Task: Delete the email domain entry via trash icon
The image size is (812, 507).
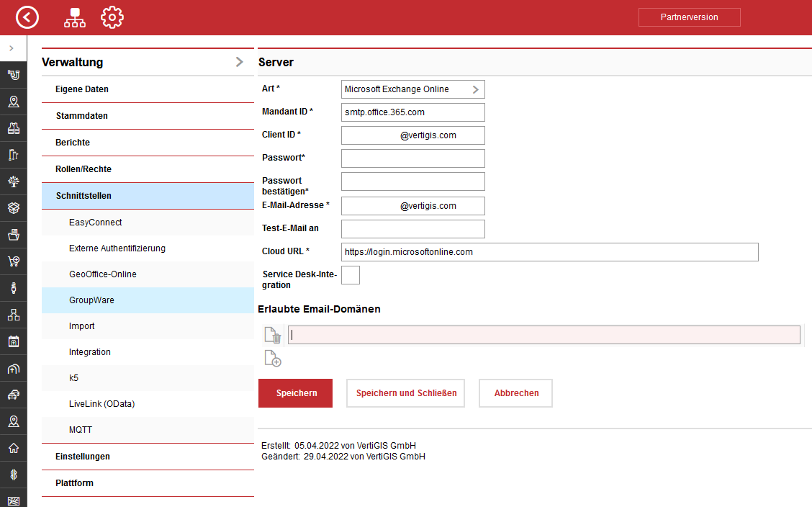Action: tap(272, 335)
